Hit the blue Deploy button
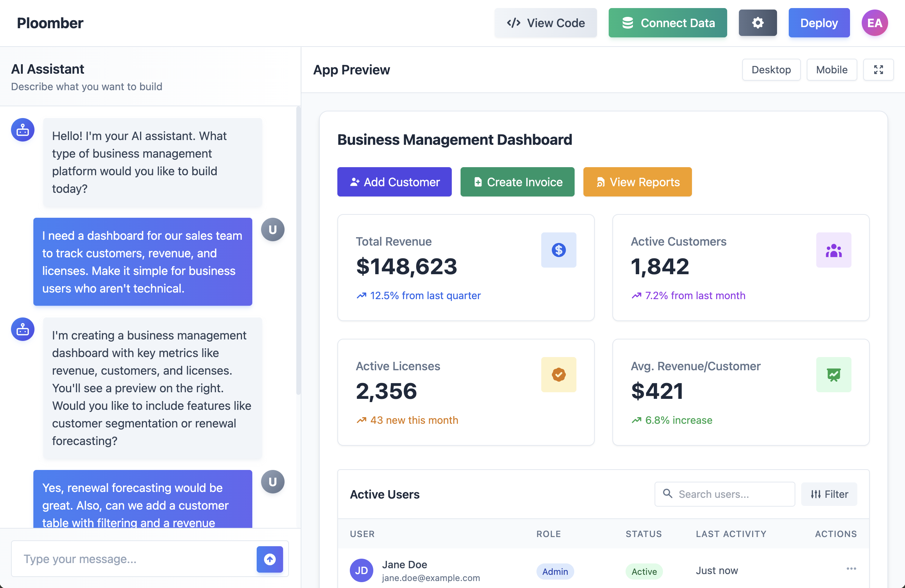905x588 pixels. click(x=819, y=23)
